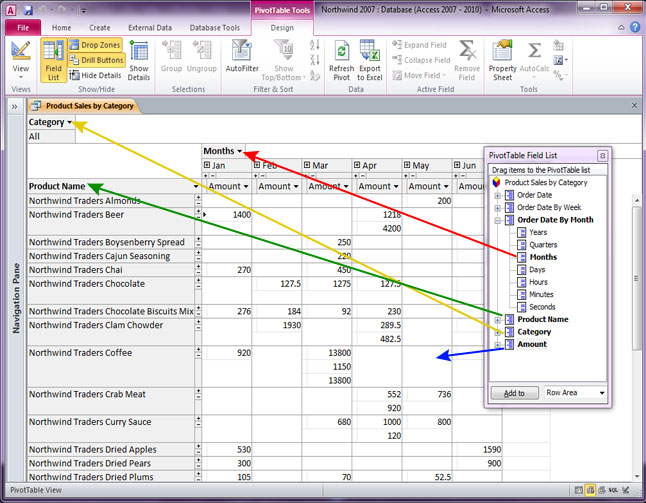Click the Add to button

pos(514,393)
